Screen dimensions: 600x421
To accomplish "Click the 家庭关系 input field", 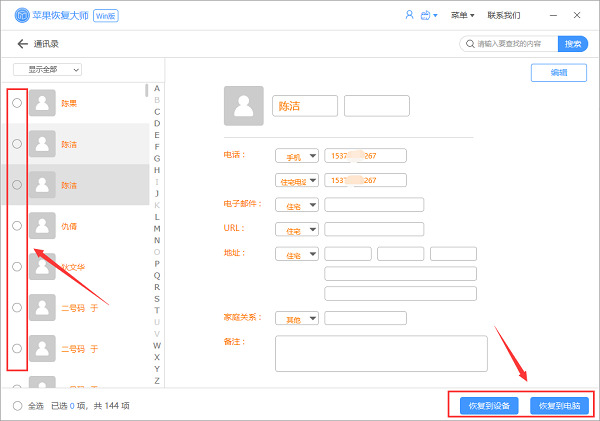I will pyautogui.click(x=365, y=318).
